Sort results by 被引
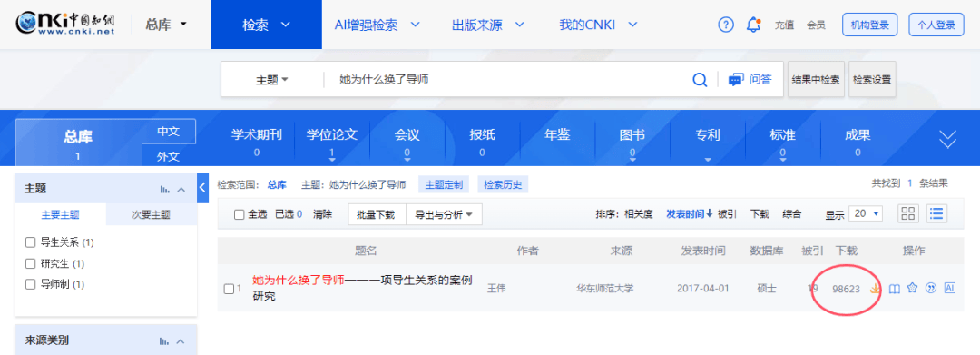 (x=727, y=213)
